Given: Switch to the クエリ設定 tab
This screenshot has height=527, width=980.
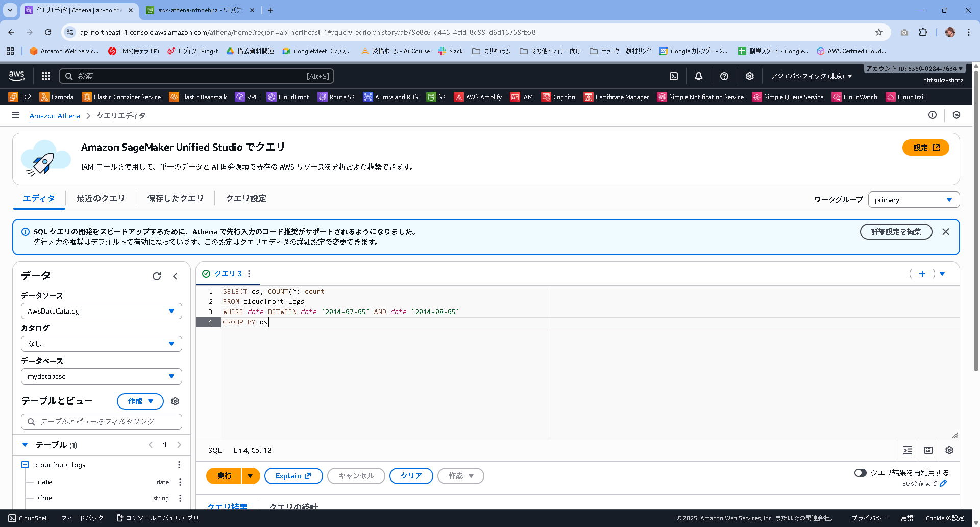Looking at the screenshot, I should (246, 198).
